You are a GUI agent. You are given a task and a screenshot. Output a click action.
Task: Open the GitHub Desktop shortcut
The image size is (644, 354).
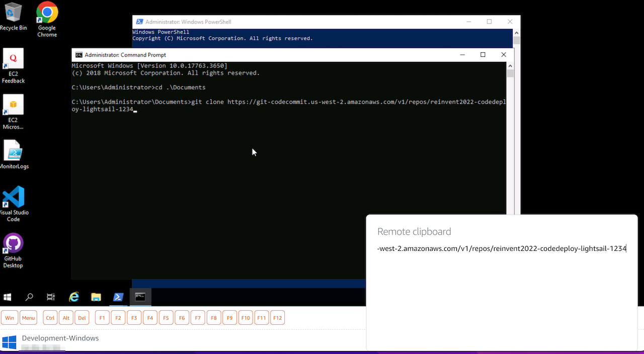(13, 243)
